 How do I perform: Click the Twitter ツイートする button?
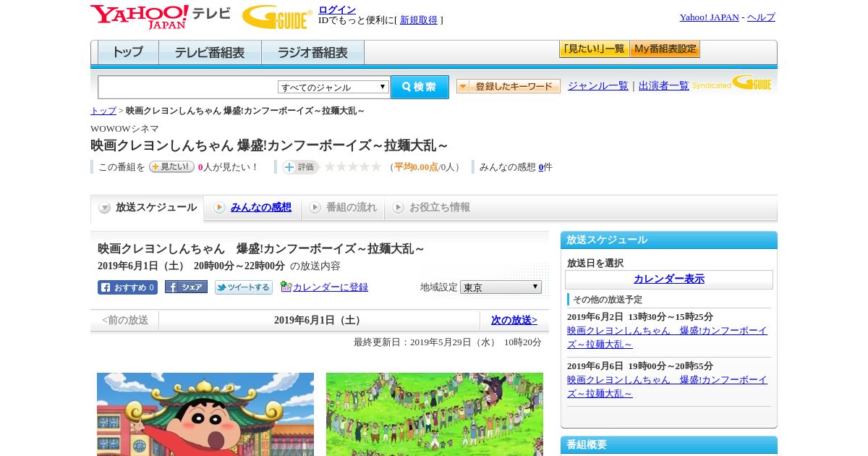click(244, 287)
